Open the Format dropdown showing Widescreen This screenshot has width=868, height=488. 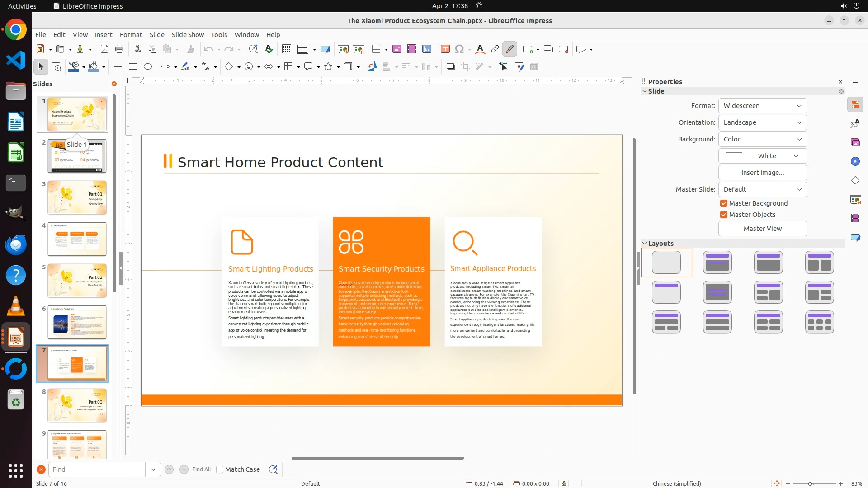762,106
